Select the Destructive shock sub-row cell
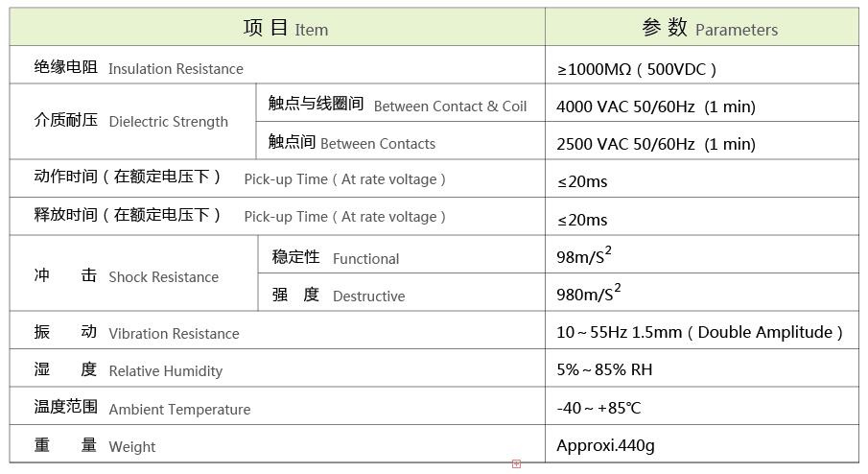This screenshot has height=474, width=868. pyautogui.click(x=338, y=296)
